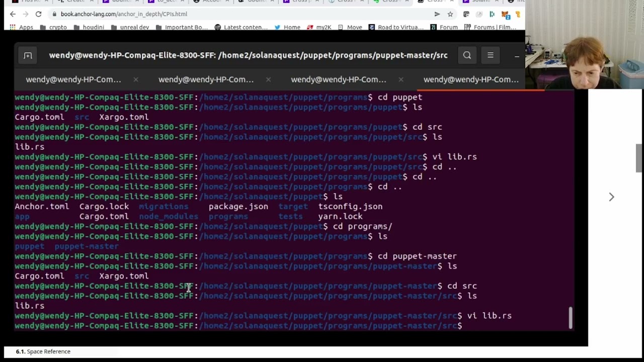
Task: Click 'node_modules' directory name
Action: point(169,217)
